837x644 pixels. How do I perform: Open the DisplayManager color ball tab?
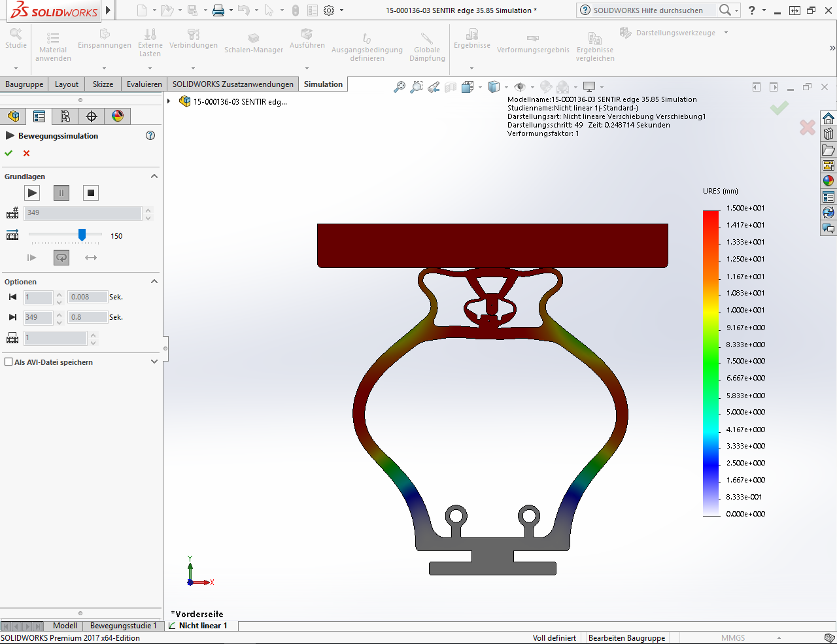118,116
